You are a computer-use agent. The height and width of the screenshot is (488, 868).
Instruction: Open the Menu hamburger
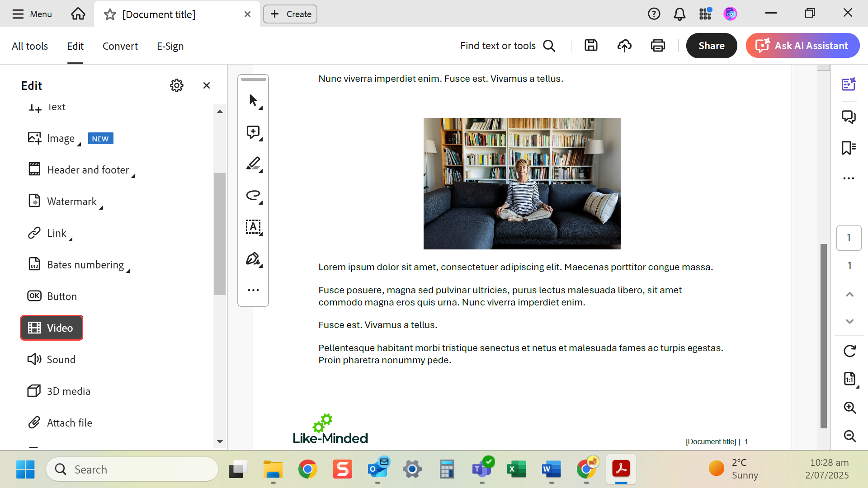32,14
